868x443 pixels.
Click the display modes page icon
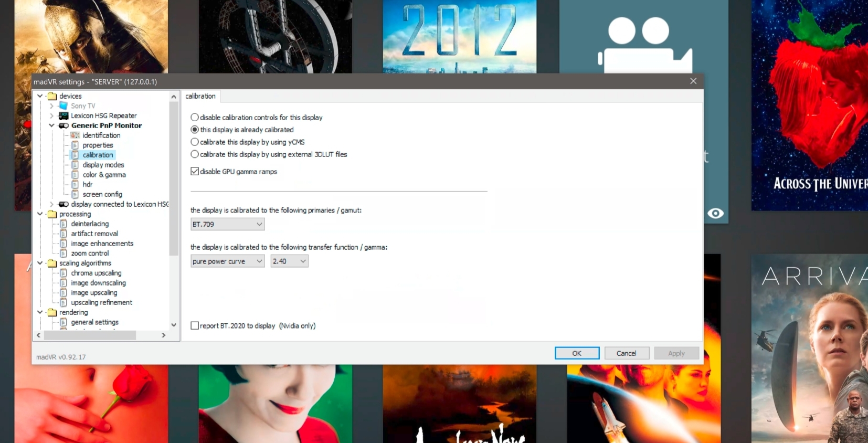(x=75, y=165)
